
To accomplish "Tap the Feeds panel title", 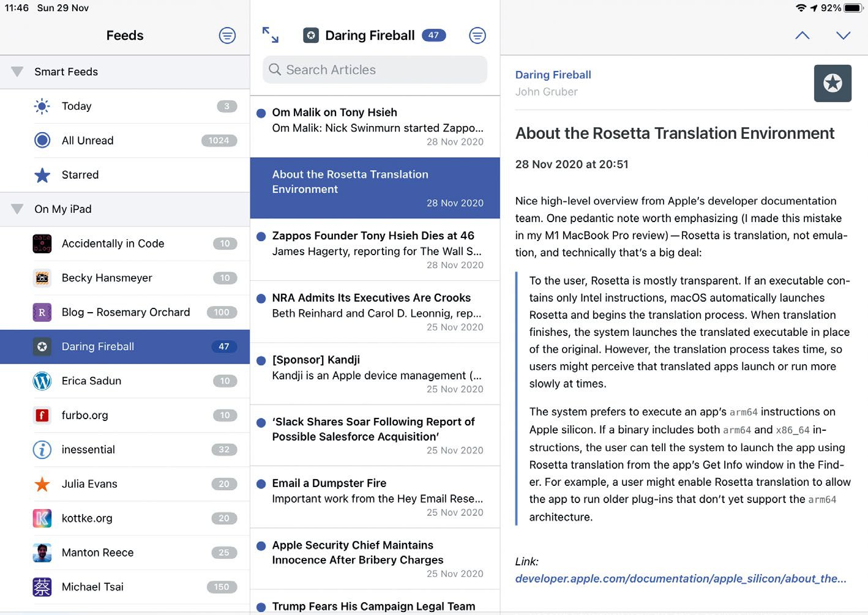I will (125, 35).
